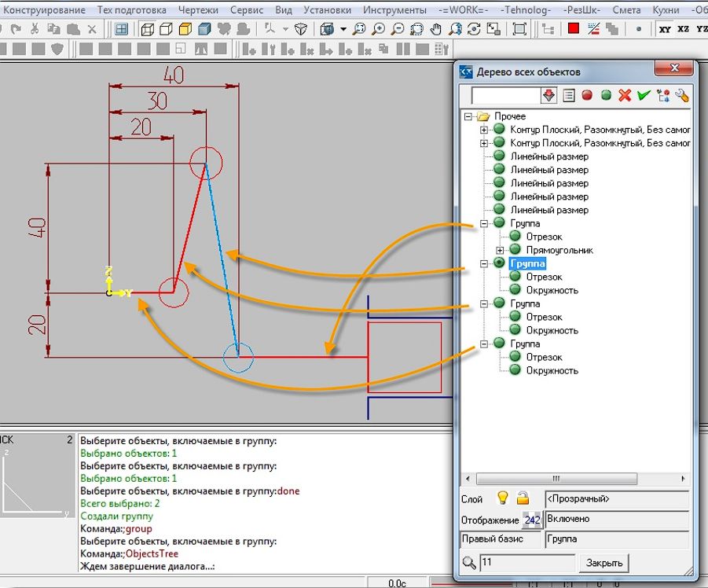Expand first Контур Плоский tree node
Screen dimensions: 708x588
[x=484, y=130]
